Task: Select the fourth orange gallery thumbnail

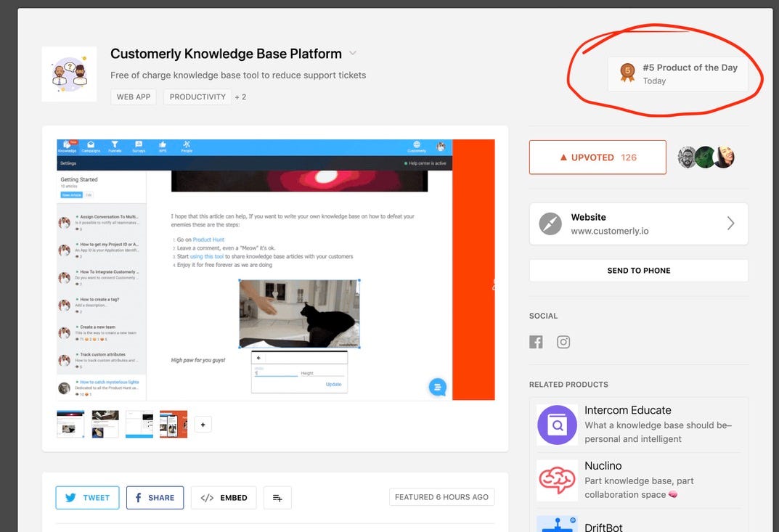Action: [174, 424]
